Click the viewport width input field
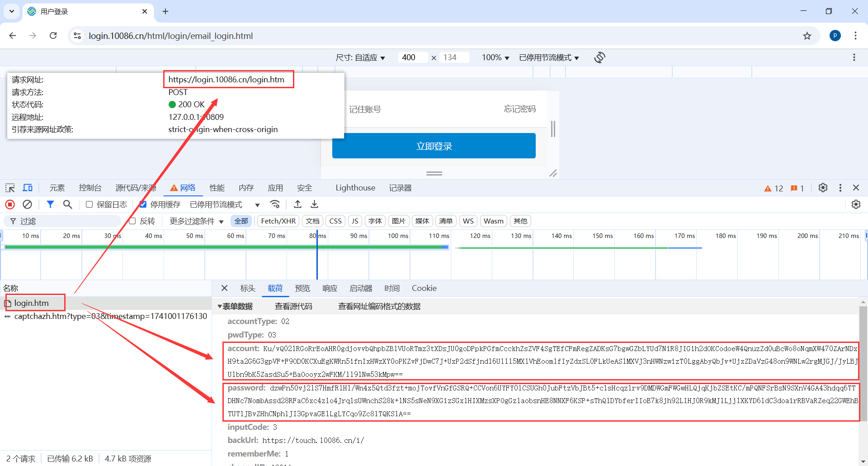 click(413, 57)
